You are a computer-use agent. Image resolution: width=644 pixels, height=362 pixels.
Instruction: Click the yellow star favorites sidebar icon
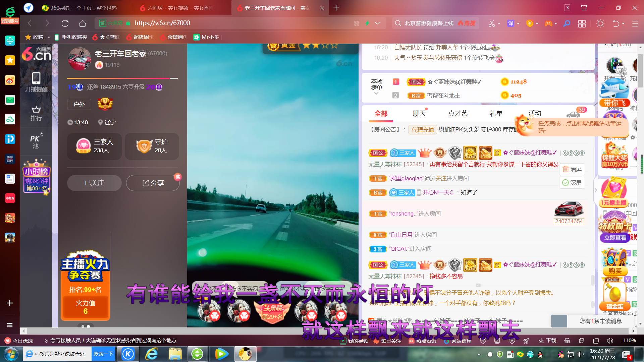coord(10,60)
